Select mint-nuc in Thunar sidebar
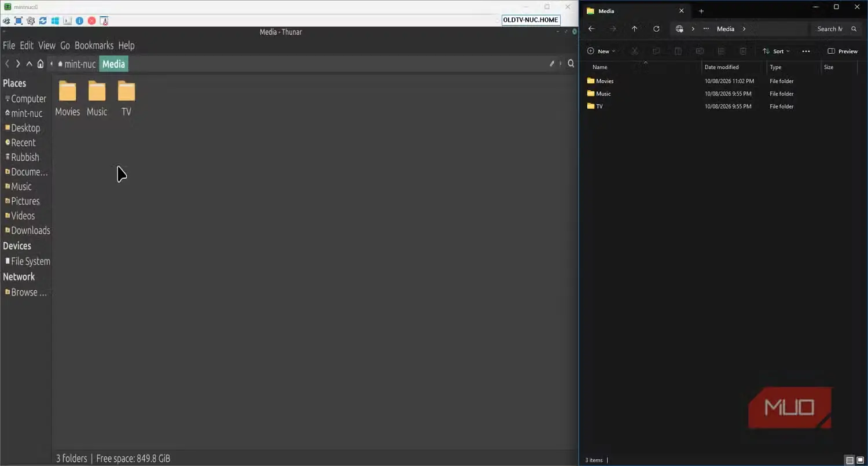This screenshot has height=466, width=868. [24, 113]
